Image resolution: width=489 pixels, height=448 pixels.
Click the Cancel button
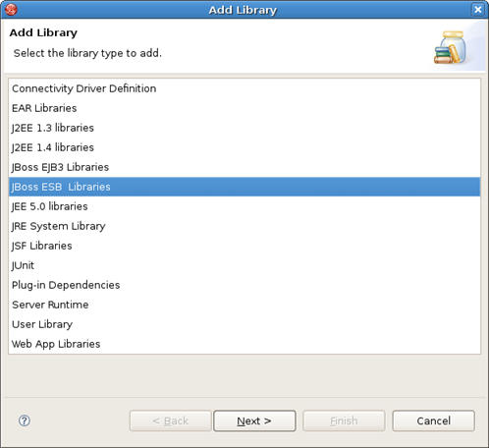(x=433, y=420)
